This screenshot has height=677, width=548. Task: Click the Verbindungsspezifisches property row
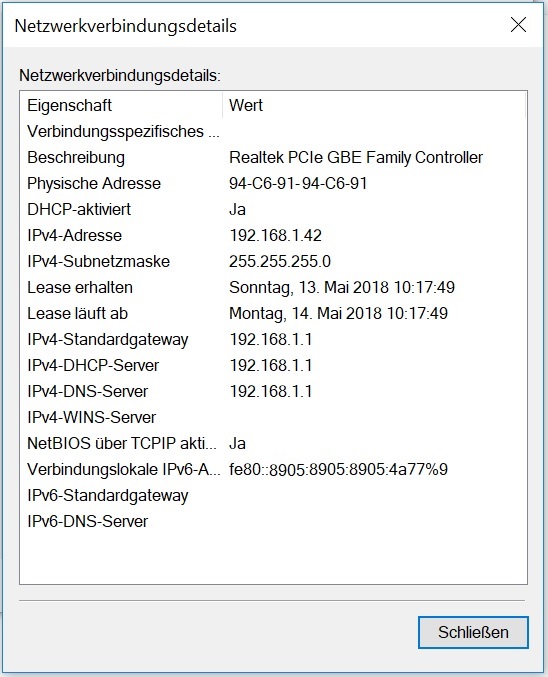click(273, 132)
